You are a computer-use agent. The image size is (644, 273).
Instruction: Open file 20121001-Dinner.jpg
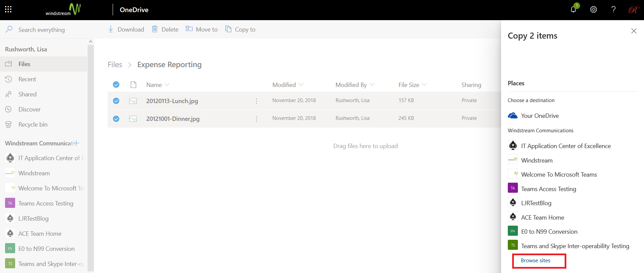(x=173, y=119)
